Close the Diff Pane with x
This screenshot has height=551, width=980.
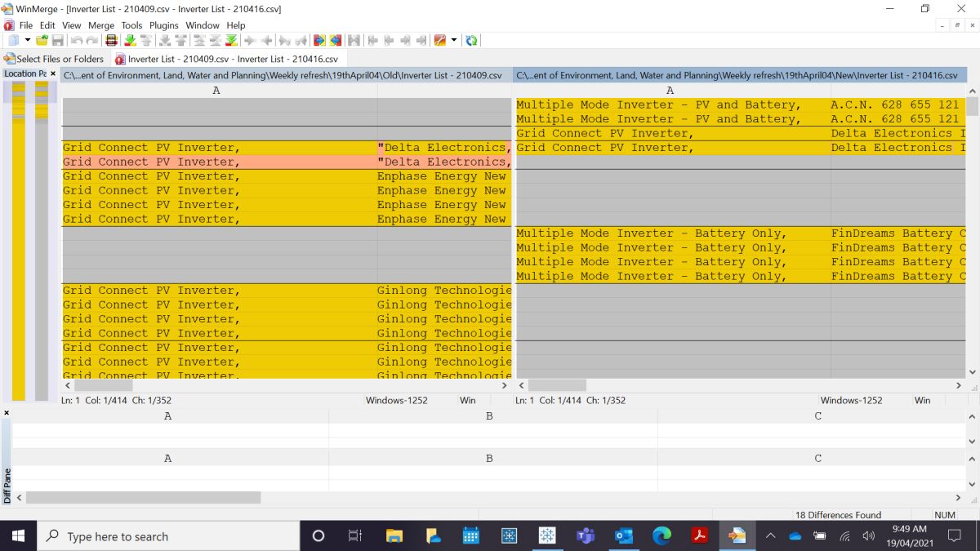[7, 413]
